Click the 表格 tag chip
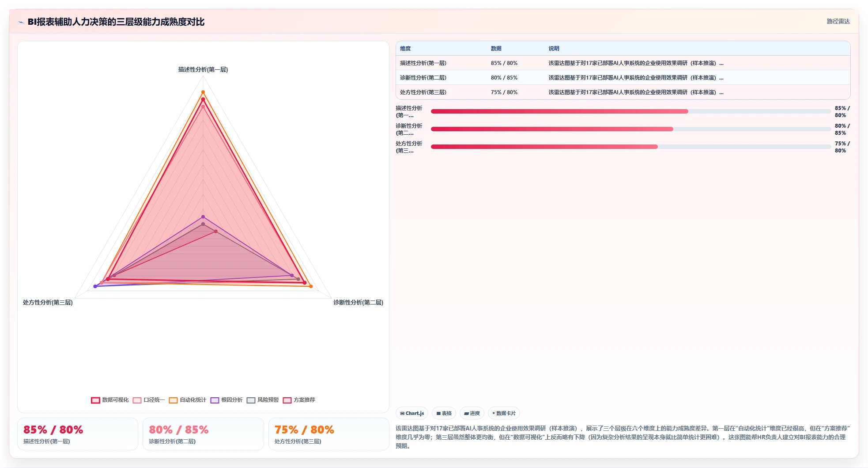This screenshot has width=868, height=468. (444, 413)
